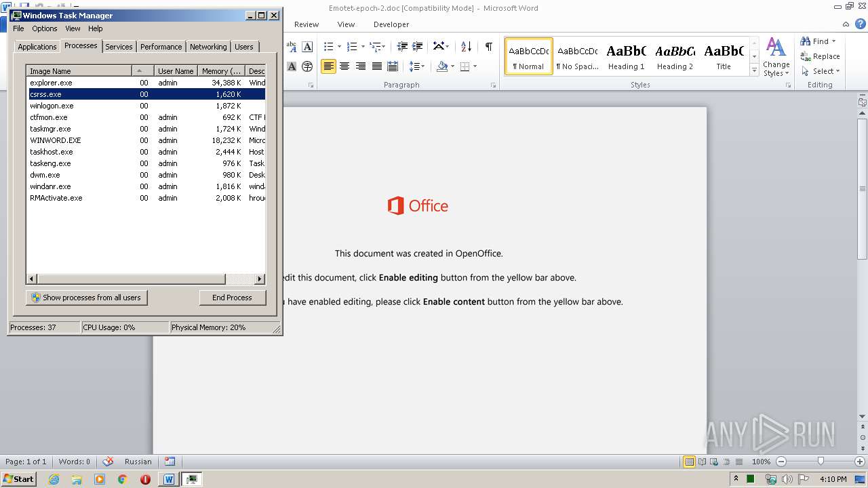Justify the paragraph text
The height and width of the screenshot is (488, 868).
[376, 66]
